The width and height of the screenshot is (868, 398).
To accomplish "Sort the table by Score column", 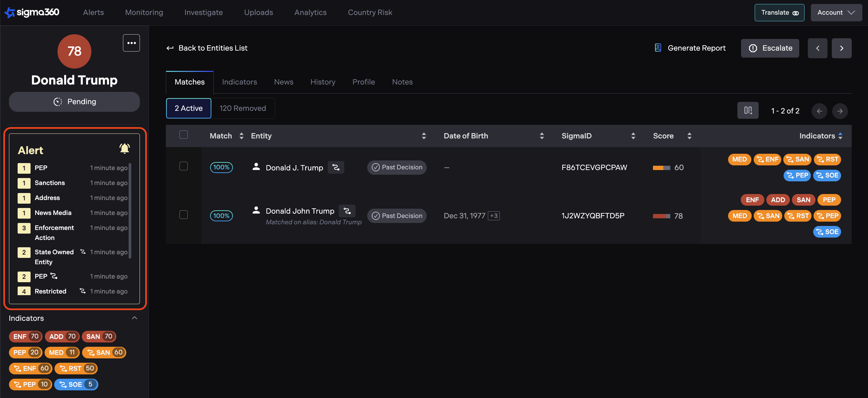I will click(x=689, y=135).
